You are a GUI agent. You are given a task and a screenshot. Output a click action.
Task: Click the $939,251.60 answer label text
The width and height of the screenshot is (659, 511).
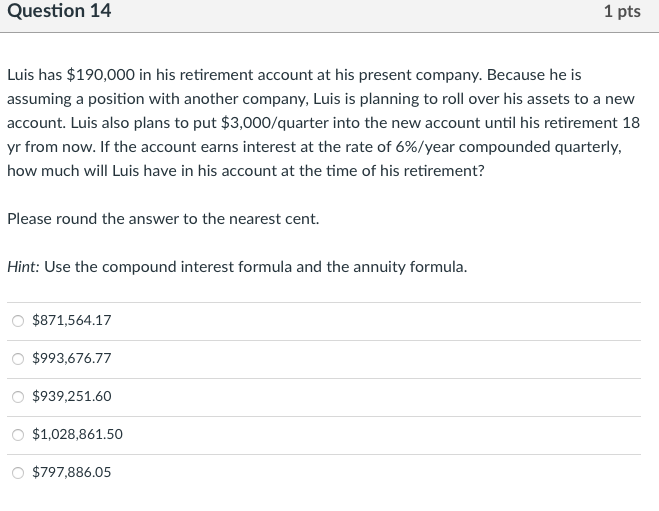[72, 397]
